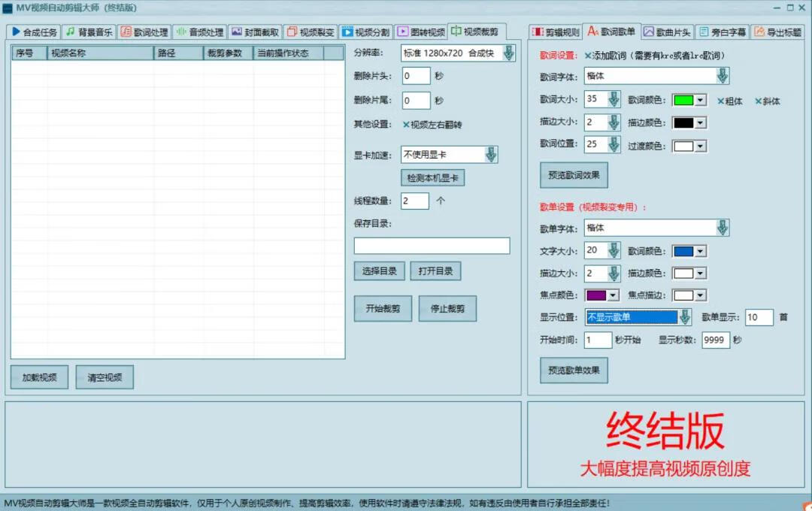Open the 分辨率 resolution dropdown
This screenshot has height=511, width=812.
coord(507,53)
